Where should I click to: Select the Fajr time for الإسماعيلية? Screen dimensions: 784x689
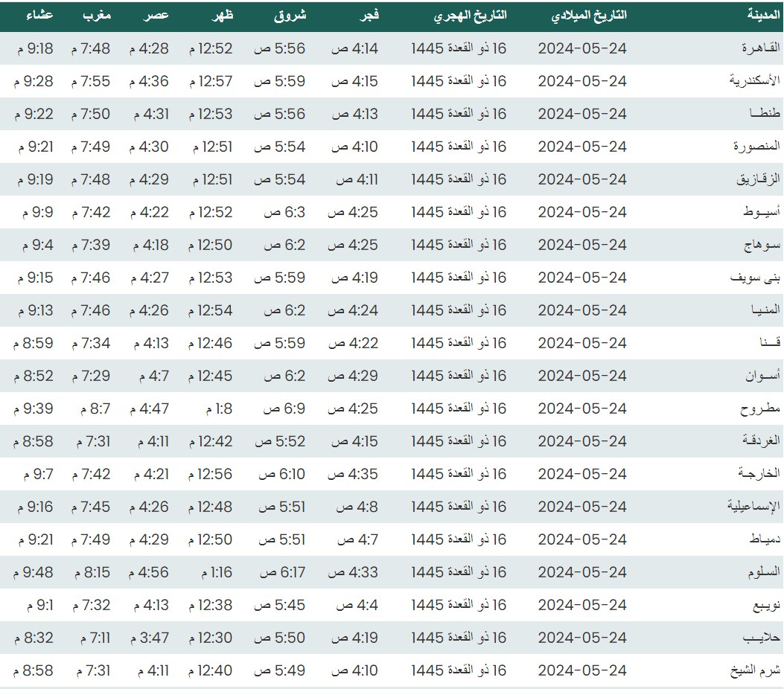pos(357,507)
